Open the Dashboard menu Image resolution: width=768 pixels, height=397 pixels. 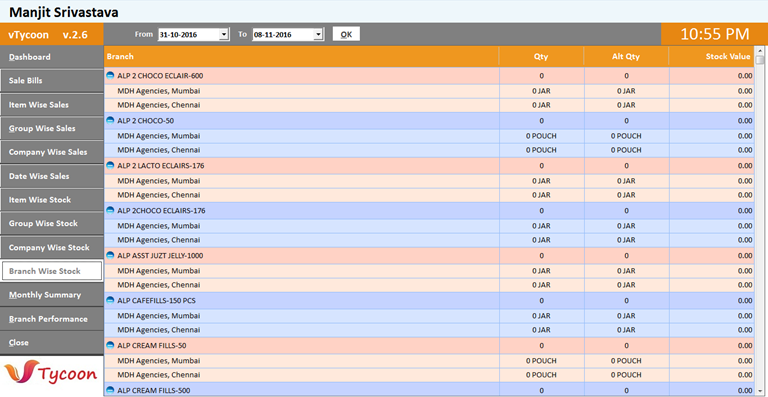tap(51, 57)
